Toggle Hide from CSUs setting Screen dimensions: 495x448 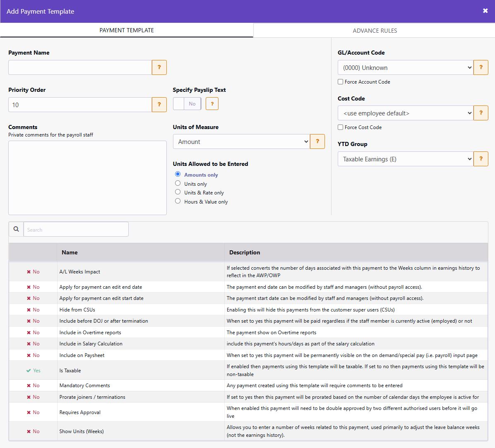(x=33, y=310)
